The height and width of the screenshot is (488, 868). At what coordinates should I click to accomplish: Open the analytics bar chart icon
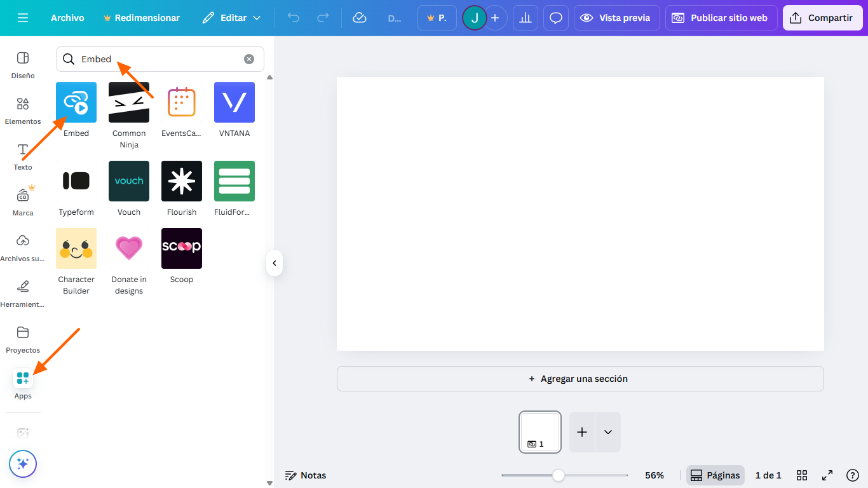[526, 18]
